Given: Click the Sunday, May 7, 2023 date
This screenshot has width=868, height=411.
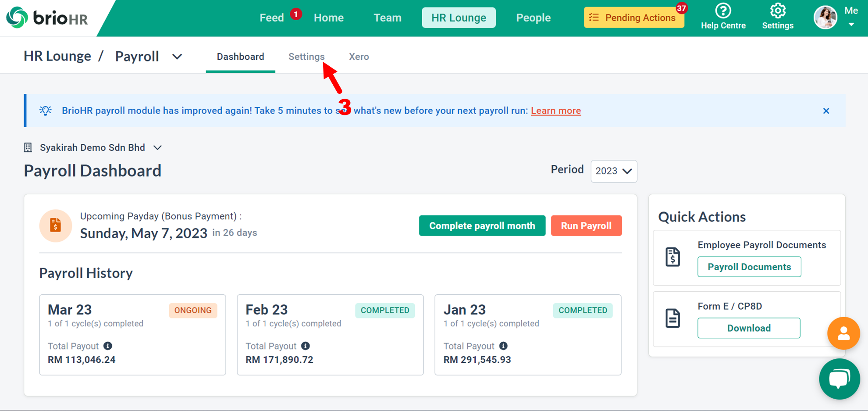Looking at the screenshot, I should click(143, 233).
